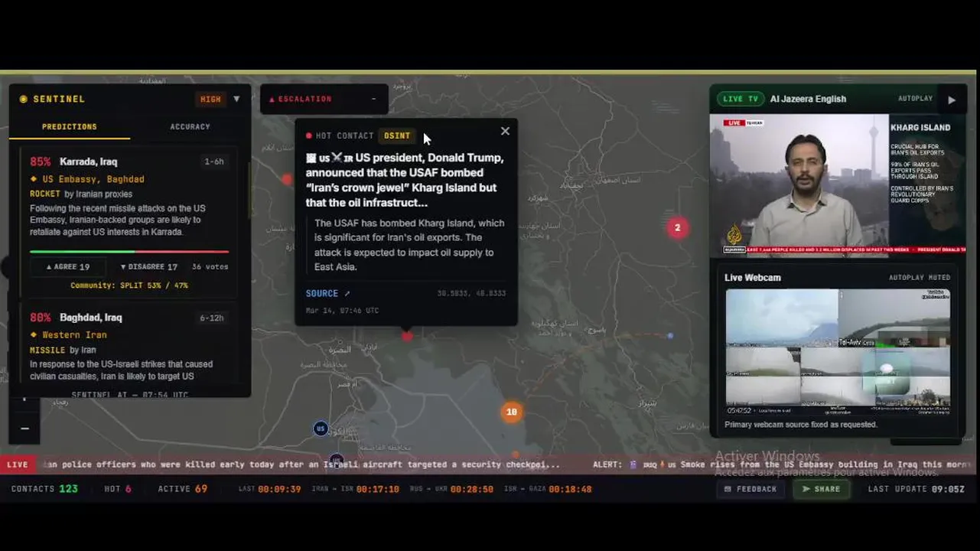Click the ALERT ticker about US Embassy smoke
Screen dimensions: 980x551
[783, 465]
